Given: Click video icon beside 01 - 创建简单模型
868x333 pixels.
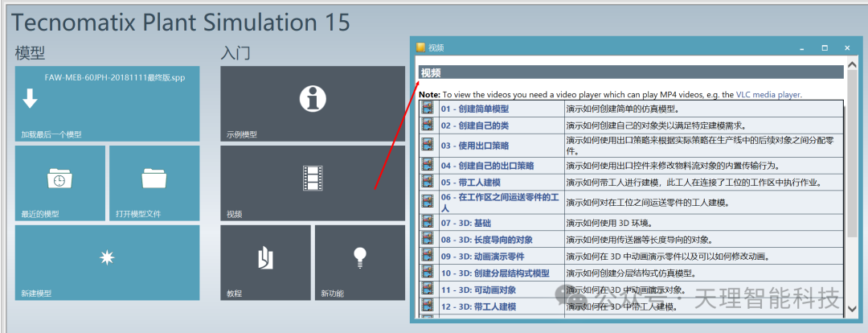Looking at the screenshot, I should (x=428, y=108).
